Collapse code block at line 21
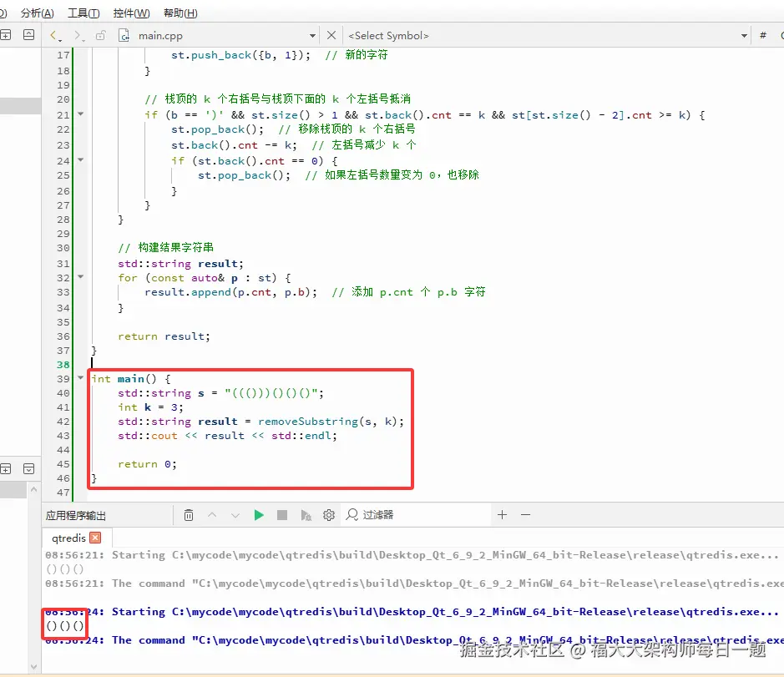Image resolution: width=784 pixels, height=677 pixels. coord(80,114)
